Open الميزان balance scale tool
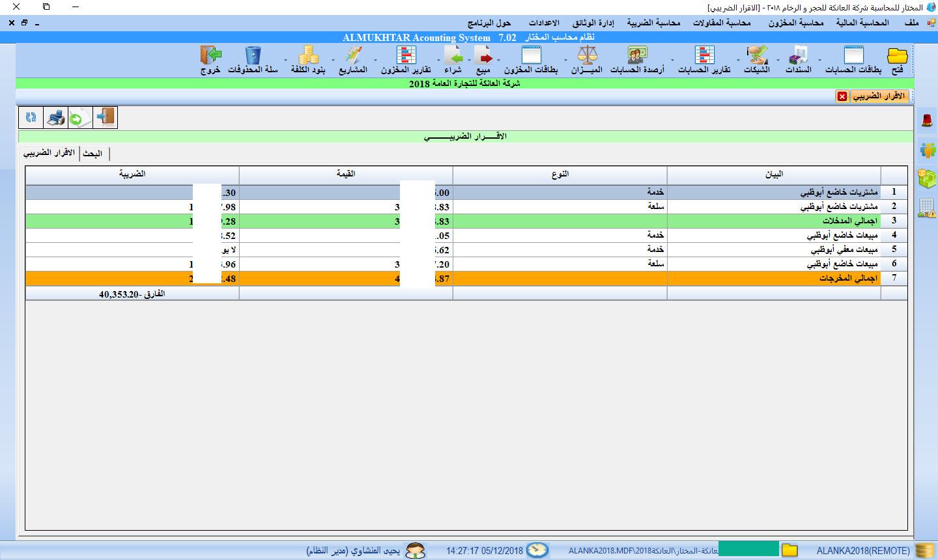Image resolution: width=938 pixels, height=560 pixels. tap(587, 60)
